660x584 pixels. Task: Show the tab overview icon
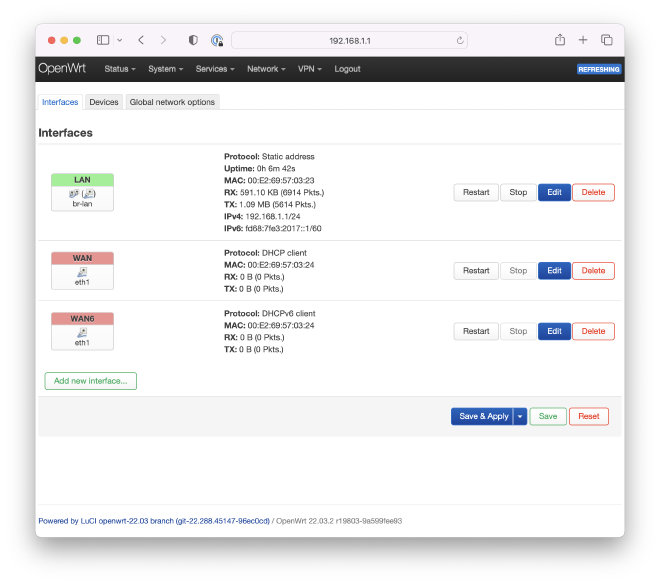tap(607, 40)
